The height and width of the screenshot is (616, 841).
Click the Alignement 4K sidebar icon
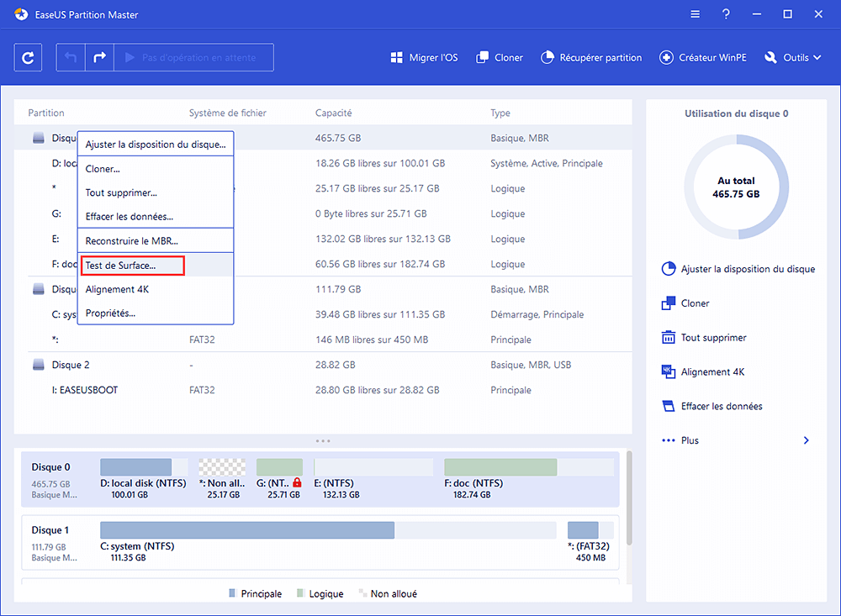(669, 371)
